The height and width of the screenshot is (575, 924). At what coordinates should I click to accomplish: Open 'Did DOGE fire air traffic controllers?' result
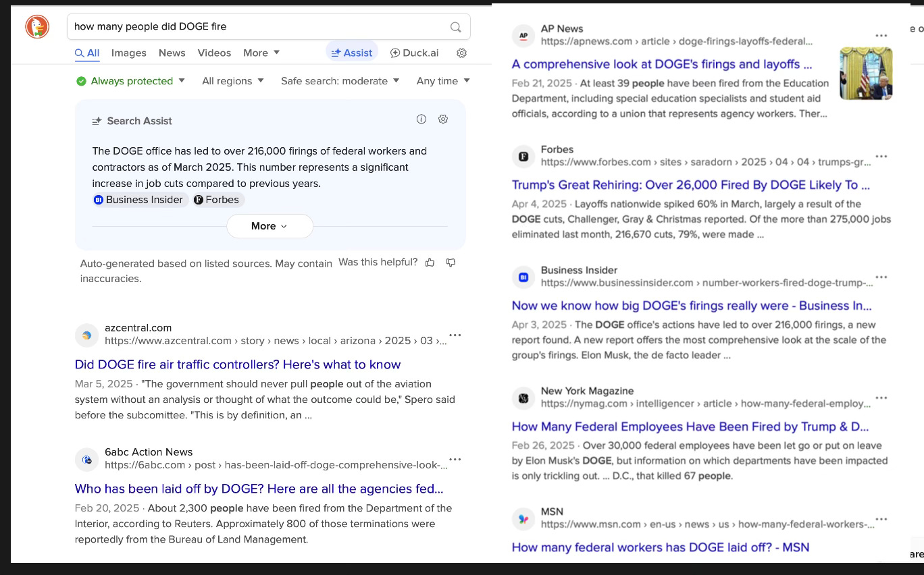238,364
